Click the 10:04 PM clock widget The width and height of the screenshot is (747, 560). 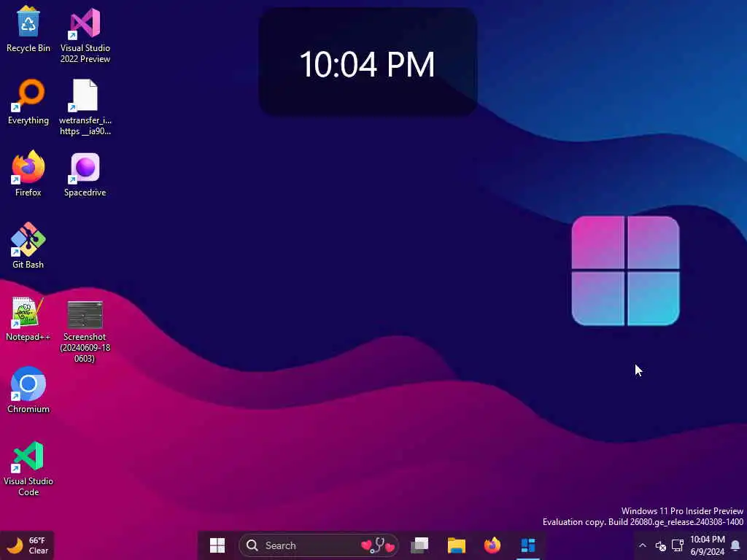point(368,61)
